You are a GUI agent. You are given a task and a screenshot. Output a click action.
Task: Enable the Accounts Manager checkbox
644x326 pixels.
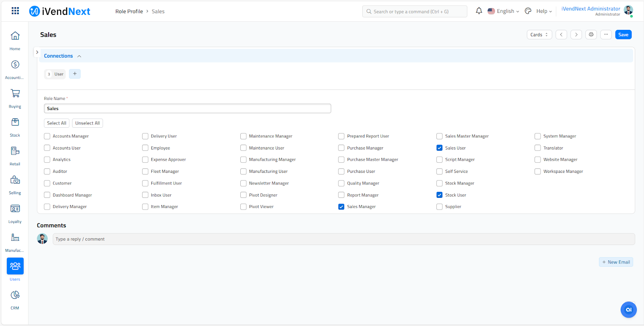47,136
